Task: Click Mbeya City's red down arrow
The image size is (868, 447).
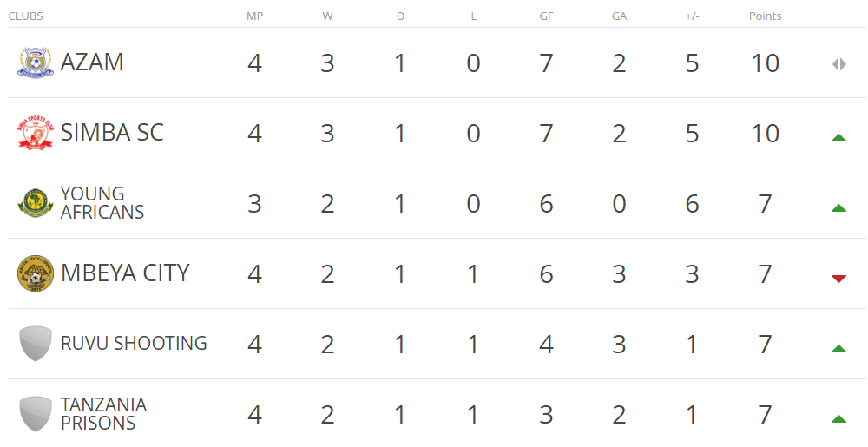Action: 839,279
